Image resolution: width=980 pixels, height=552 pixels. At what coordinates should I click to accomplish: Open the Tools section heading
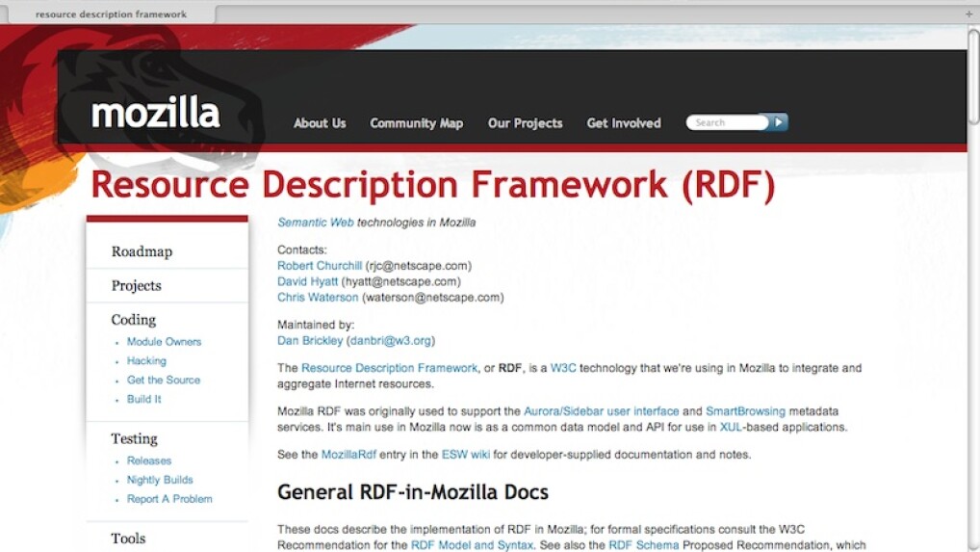[128, 539]
